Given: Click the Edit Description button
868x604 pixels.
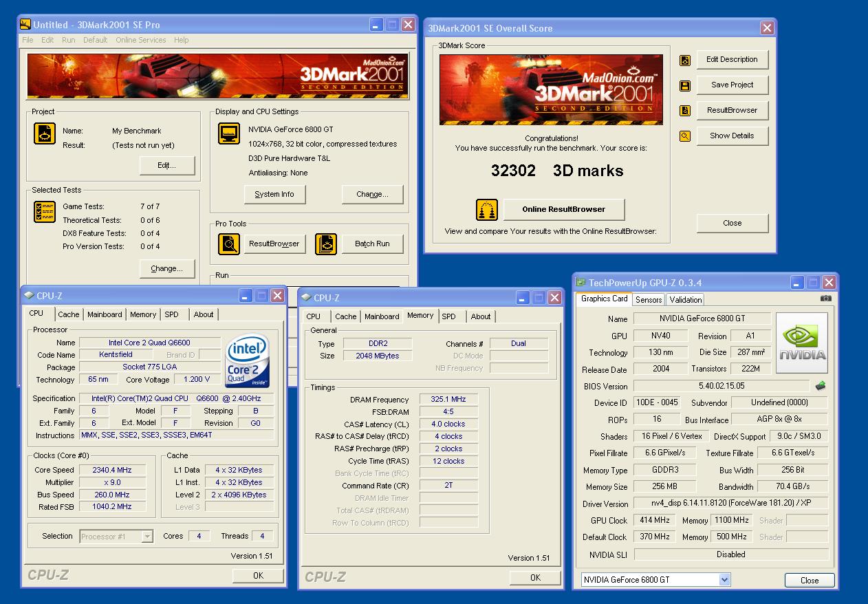Looking at the screenshot, I should coord(732,59).
